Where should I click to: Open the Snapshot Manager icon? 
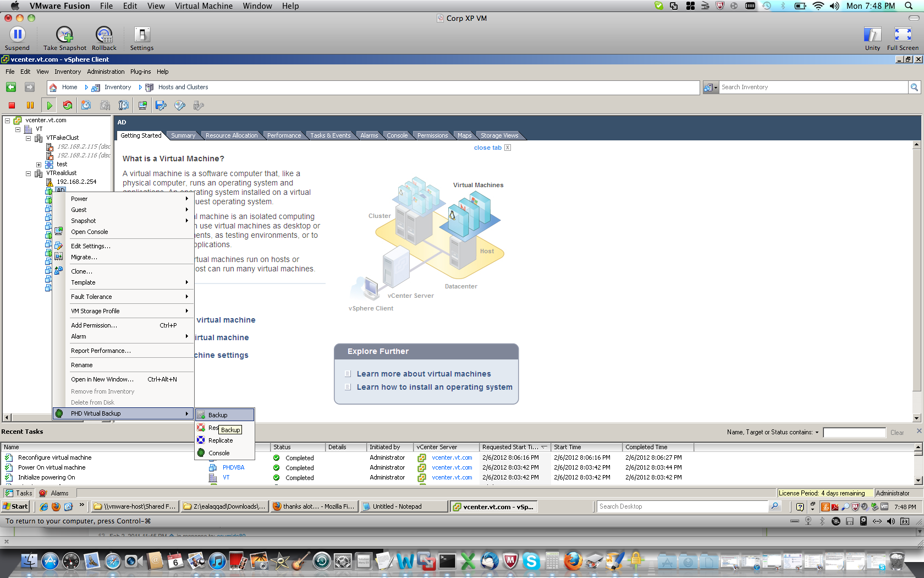pos(124,105)
